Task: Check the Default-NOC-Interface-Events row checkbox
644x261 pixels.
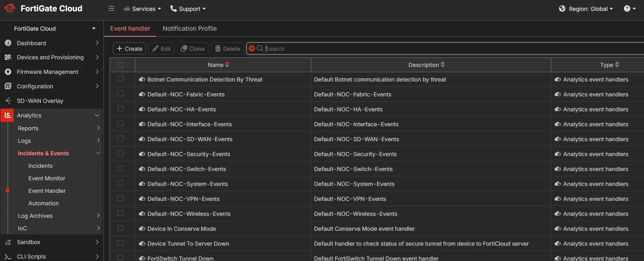Action: click(x=120, y=123)
